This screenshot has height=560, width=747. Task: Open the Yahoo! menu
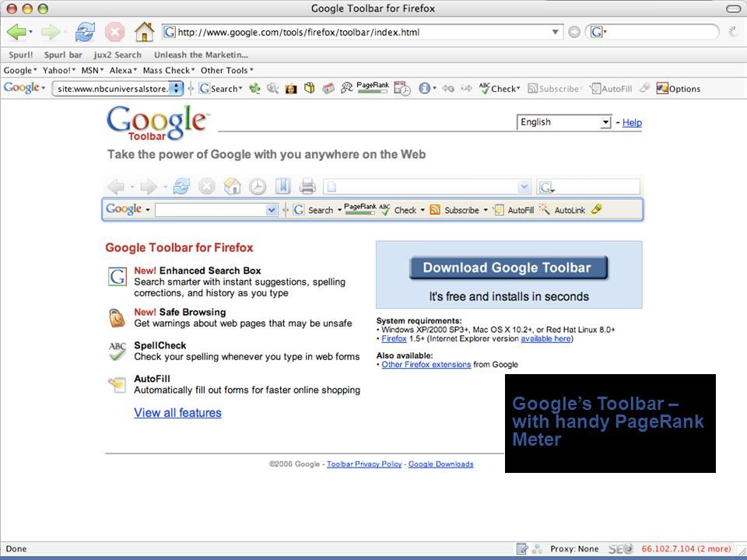(59, 71)
